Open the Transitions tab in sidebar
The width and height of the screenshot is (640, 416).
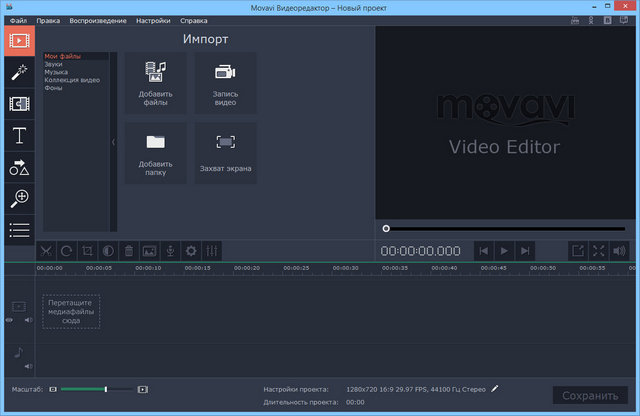[x=19, y=103]
